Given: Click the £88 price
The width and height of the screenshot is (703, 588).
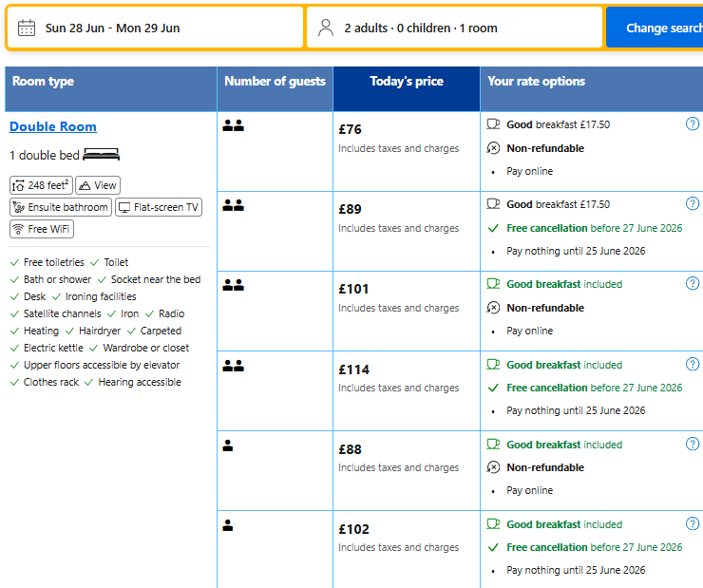Looking at the screenshot, I should pyautogui.click(x=351, y=449).
